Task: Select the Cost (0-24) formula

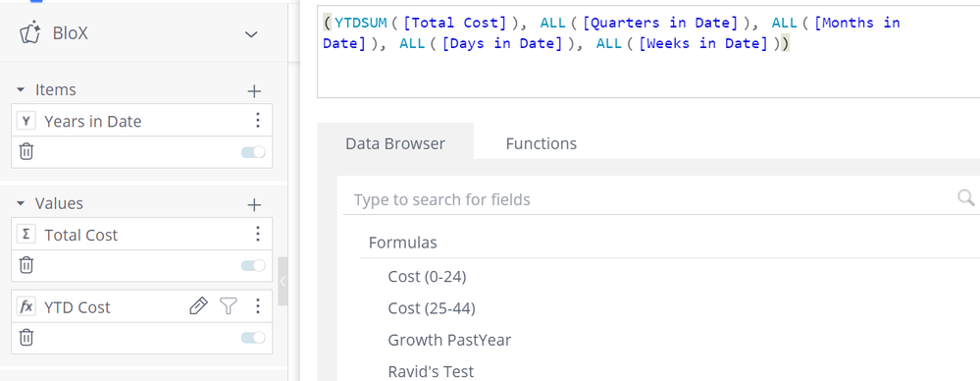Action: click(427, 276)
